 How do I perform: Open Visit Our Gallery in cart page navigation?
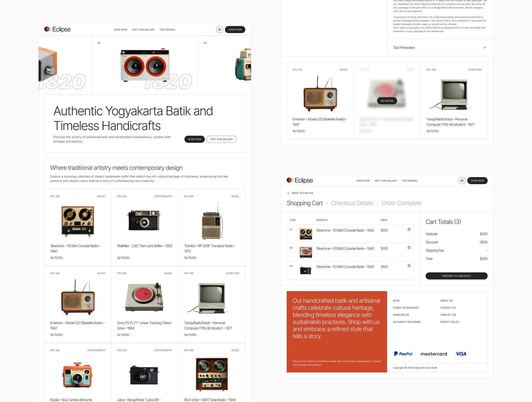(x=386, y=181)
